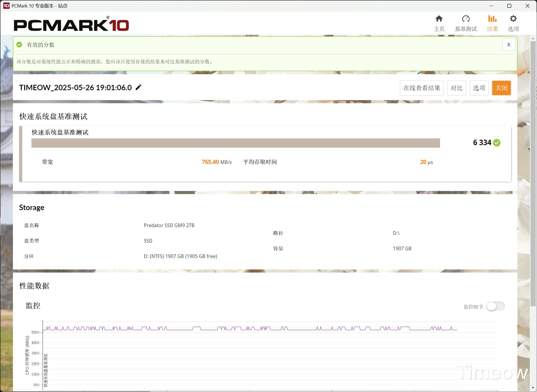
Task: Dismiss the valid score banner with X
Action: coord(508,45)
